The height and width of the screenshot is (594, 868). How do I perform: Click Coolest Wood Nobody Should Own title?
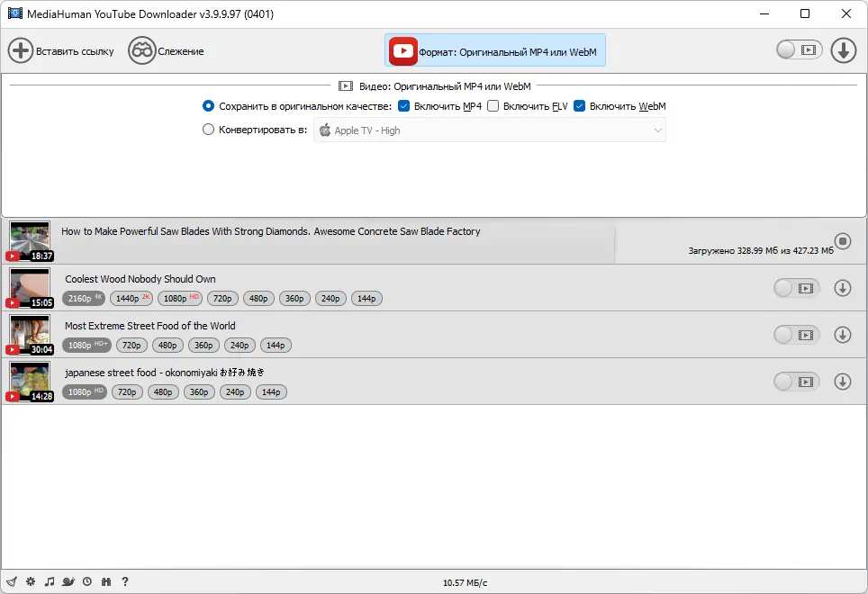click(140, 279)
